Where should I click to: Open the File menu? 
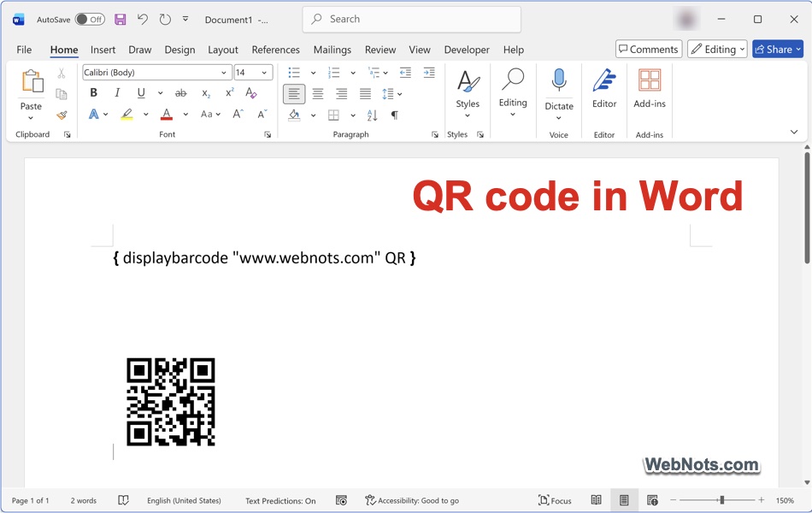tap(24, 50)
